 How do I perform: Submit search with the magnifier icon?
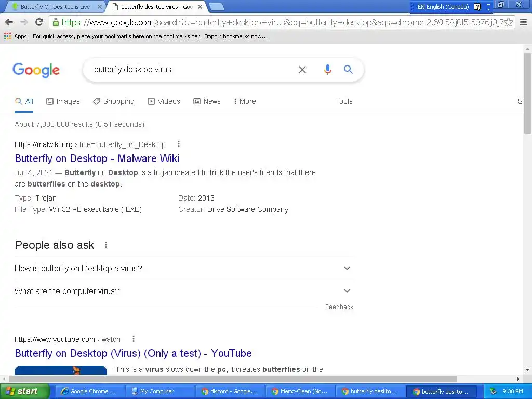pos(348,70)
